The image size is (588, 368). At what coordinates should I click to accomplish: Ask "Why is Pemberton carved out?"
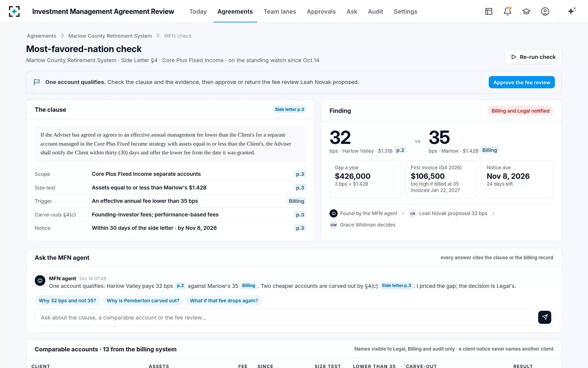click(x=143, y=301)
